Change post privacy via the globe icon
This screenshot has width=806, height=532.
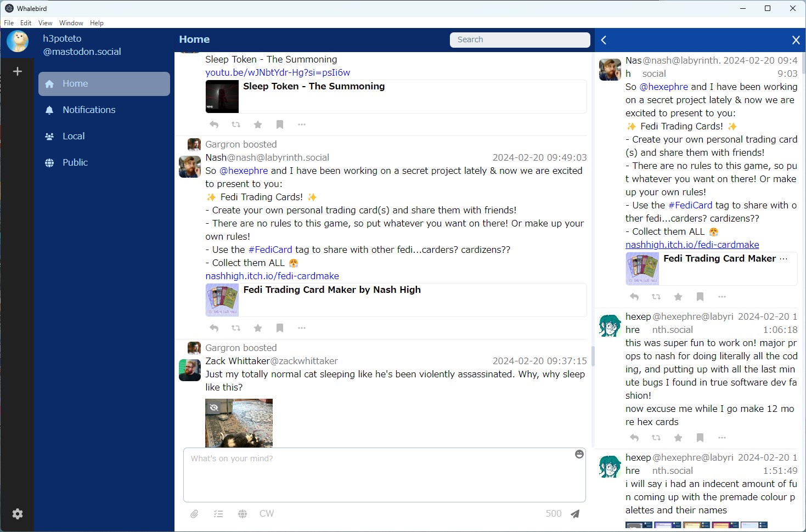(x=242, y=513)
